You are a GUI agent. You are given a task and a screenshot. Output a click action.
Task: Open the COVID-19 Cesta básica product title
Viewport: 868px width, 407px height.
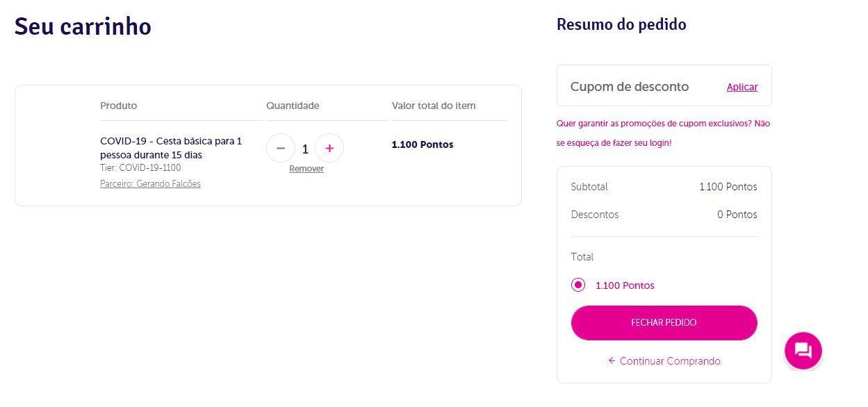click(171, 148)
